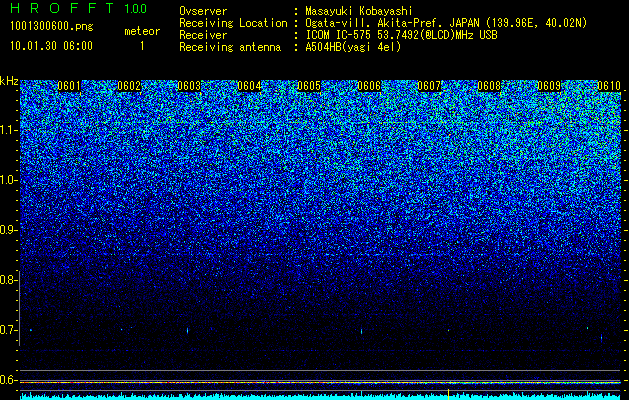Click the 0601 time marker

[x=69, y=86]
